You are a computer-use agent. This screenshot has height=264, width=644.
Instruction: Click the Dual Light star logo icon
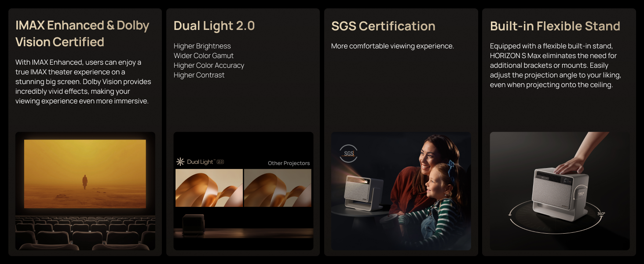[x=180, y=161]
